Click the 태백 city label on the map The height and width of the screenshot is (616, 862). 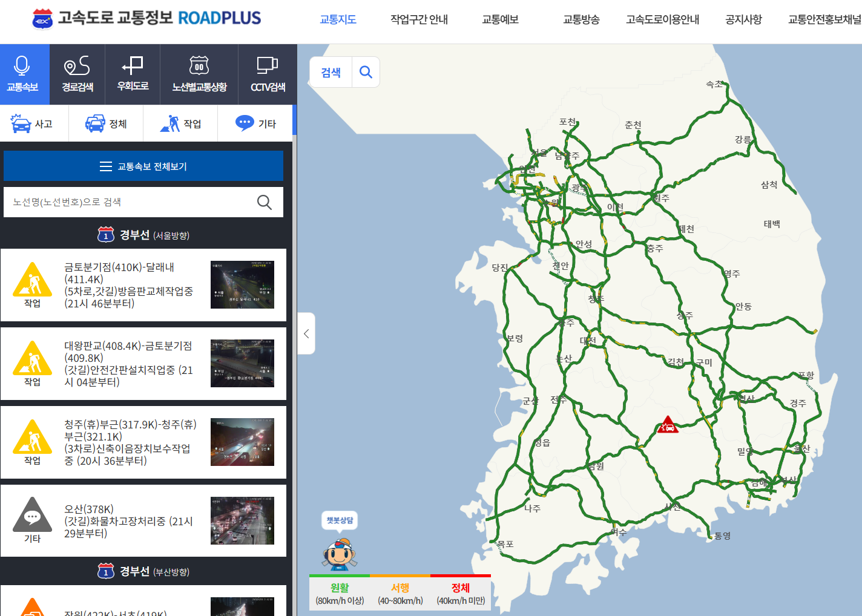[x=772, y=224]
